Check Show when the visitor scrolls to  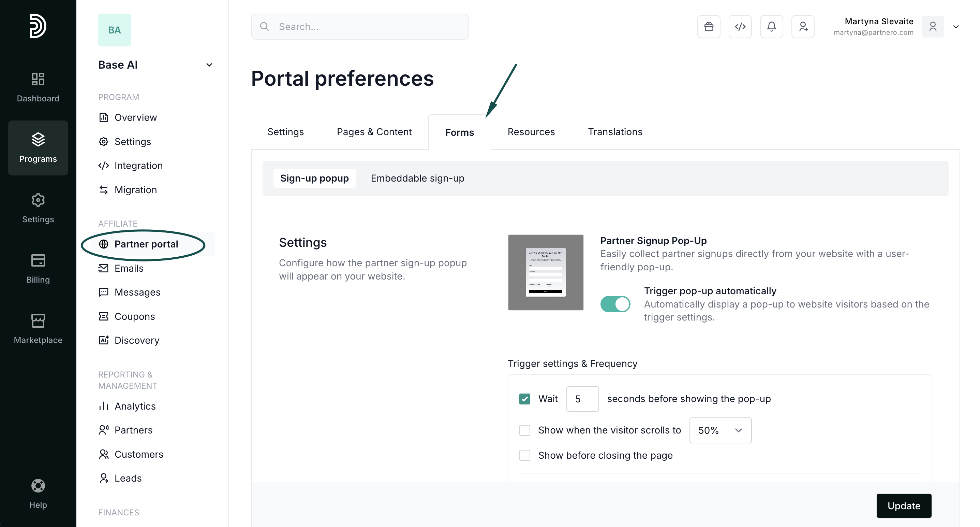[525, 430]
